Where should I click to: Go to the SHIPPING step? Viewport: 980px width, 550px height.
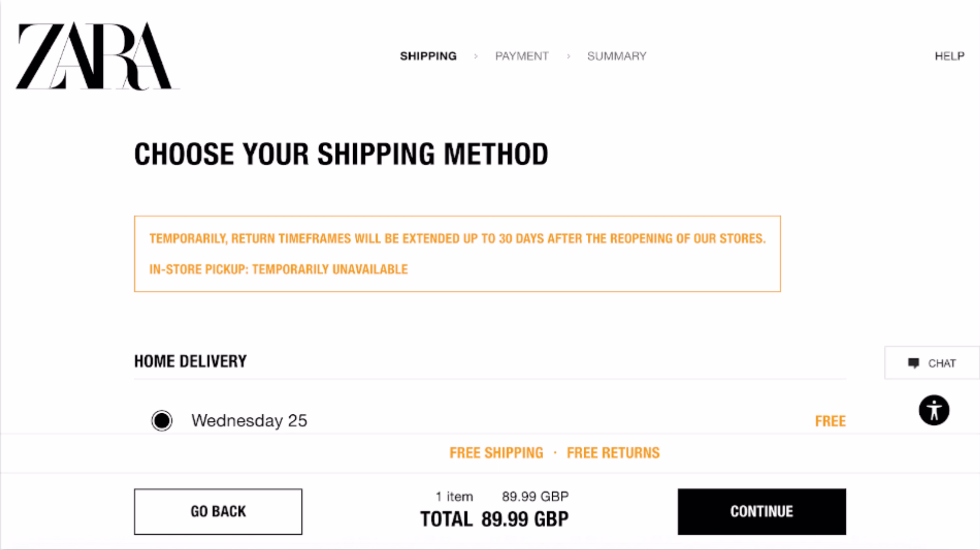click(428, 56)
